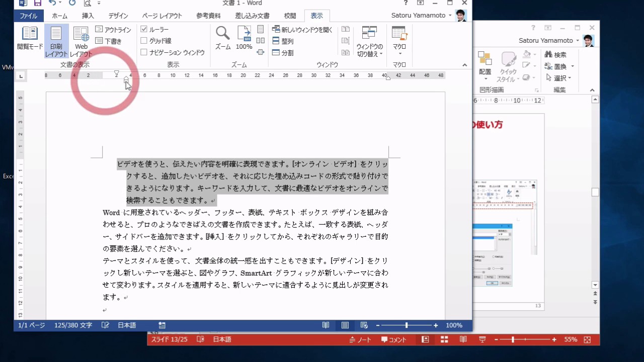Uncheck the ルーラー checkbox
The image size is (644, 362).
144,30
